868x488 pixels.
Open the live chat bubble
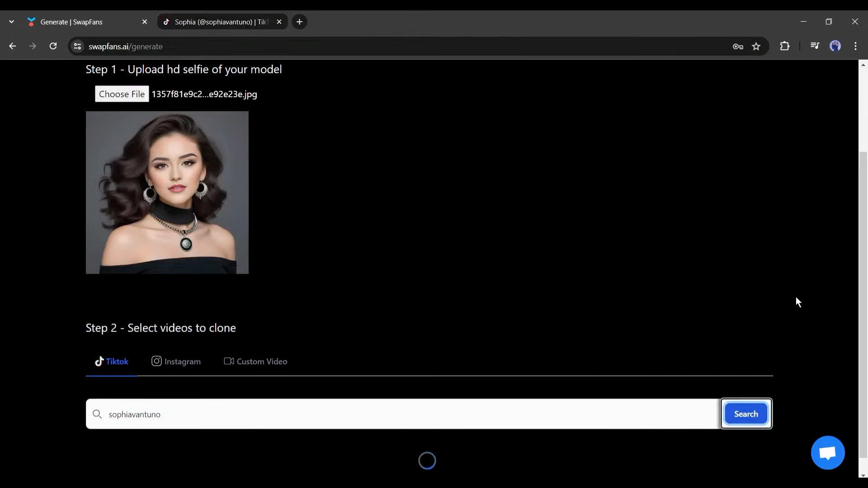pos(828,453)
